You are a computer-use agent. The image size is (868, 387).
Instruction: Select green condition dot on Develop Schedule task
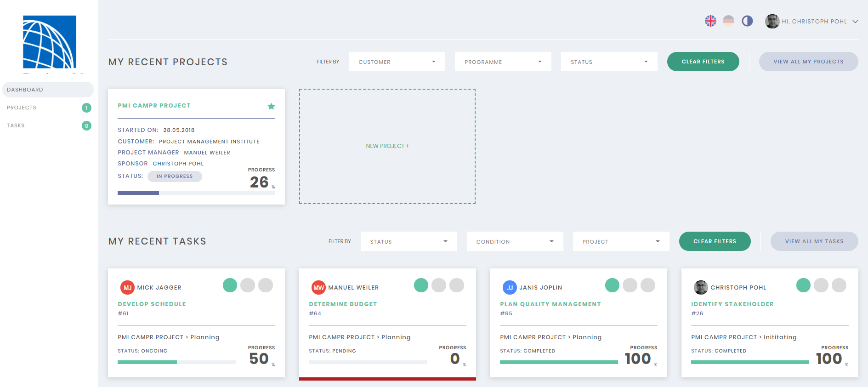point(230,285)
